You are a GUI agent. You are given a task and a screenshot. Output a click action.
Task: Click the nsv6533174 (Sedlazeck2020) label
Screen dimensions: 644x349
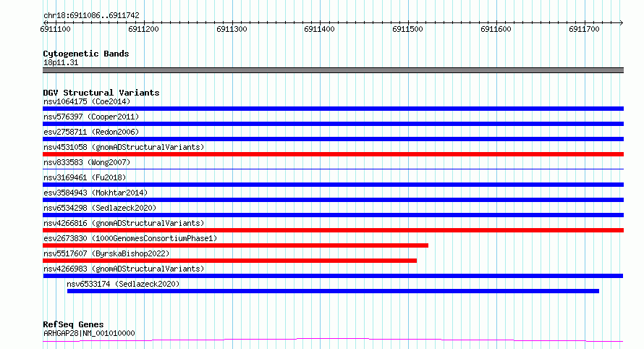[x=123, y=284]
